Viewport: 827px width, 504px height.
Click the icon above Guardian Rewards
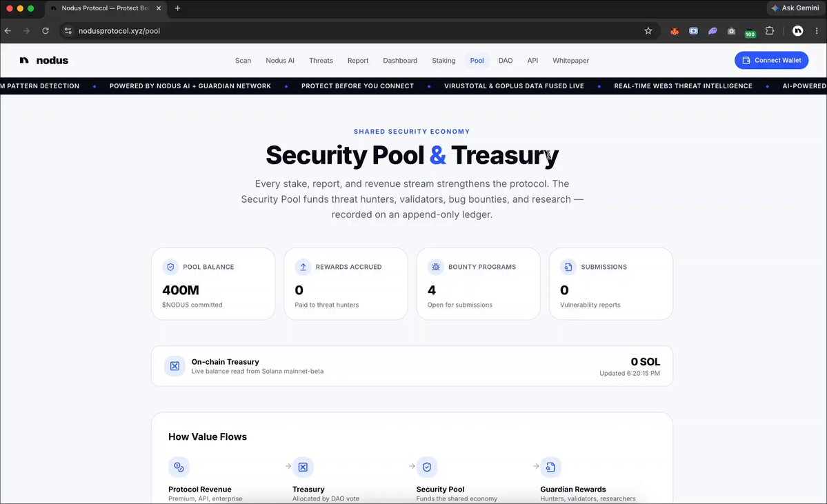point(550,467)
